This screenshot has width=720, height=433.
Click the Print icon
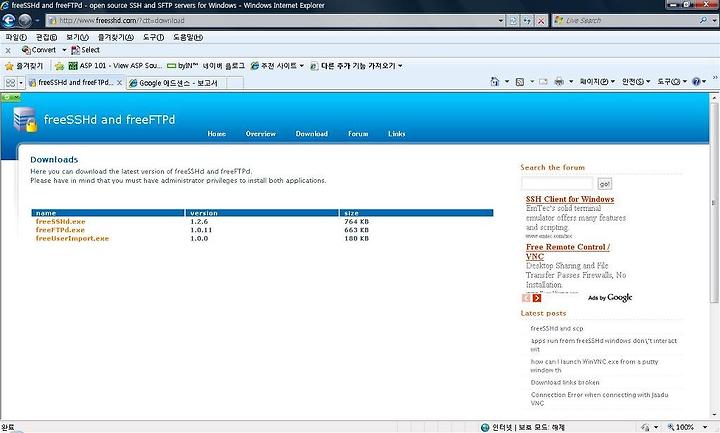point(559,82)
